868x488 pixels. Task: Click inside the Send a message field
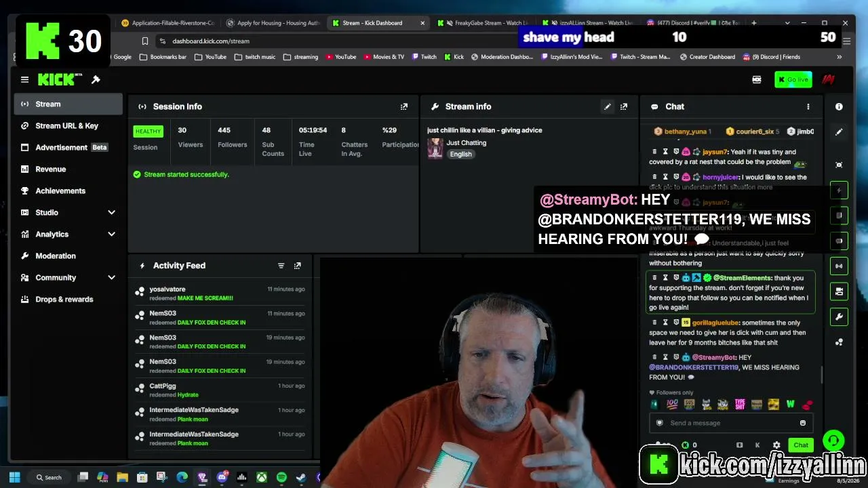[x=730, y=423]
